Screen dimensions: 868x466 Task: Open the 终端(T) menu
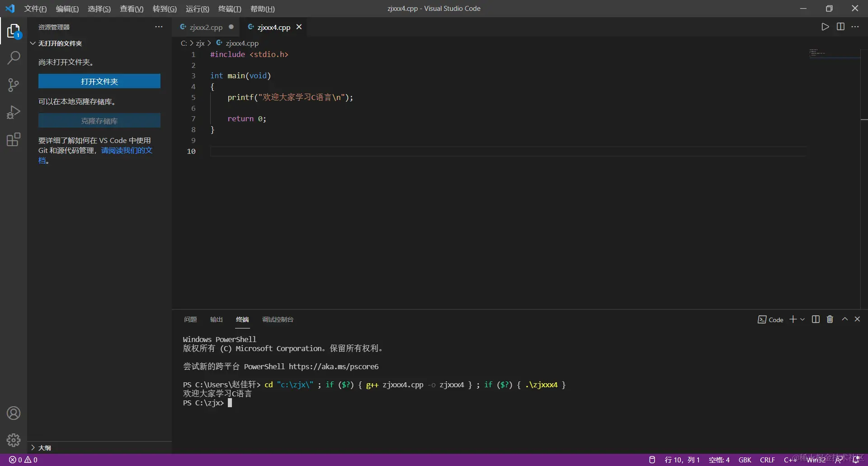(230, 9)
